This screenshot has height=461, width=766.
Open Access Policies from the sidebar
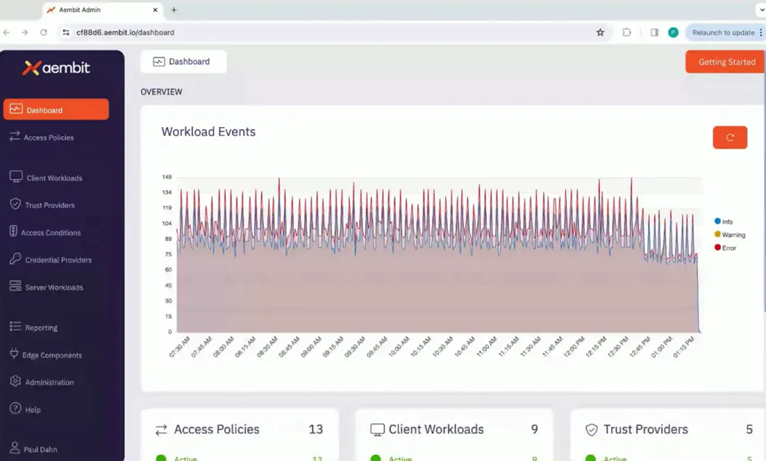42,137
